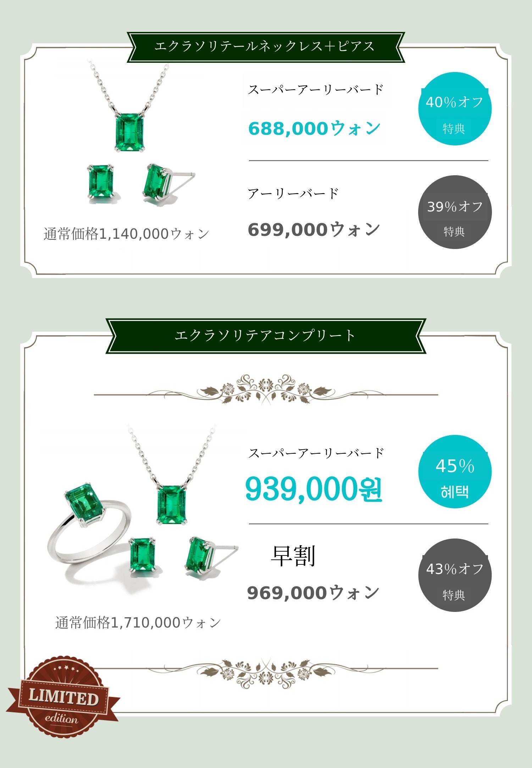The image size is (532, 768).
Task: Click the teal 40%オフ discount badge
Action: 455,109
